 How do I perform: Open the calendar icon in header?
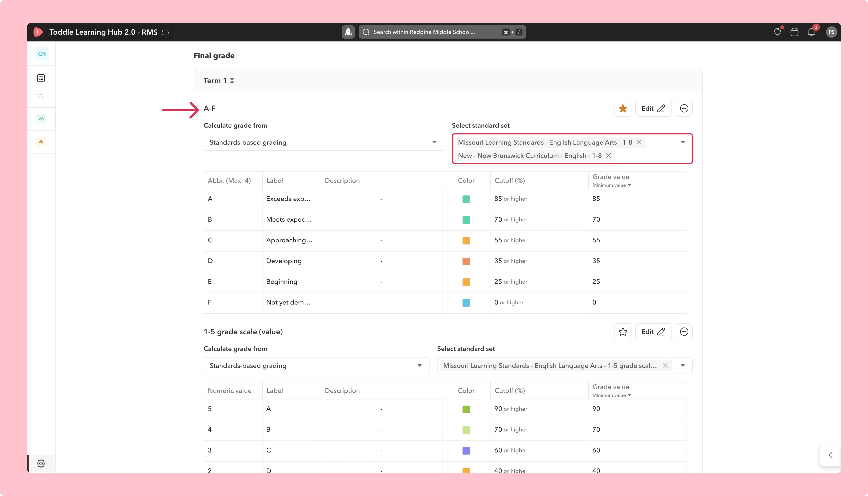pyautogui.click(x=794, y=32)
